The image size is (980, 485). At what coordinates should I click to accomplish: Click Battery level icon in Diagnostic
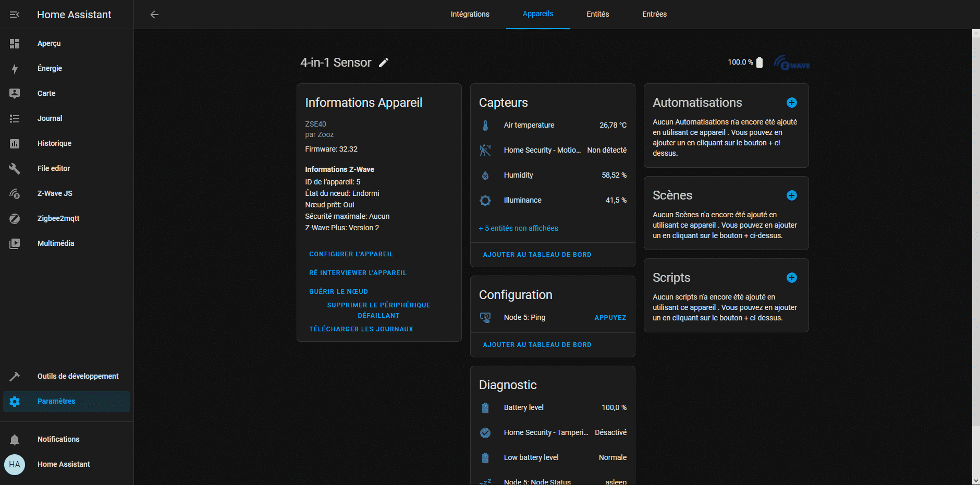485,408
